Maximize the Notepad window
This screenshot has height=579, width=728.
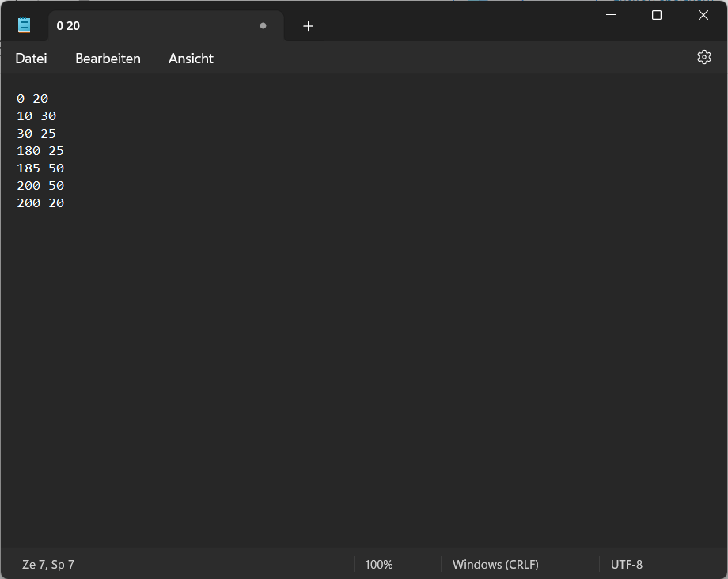[657, 15]
